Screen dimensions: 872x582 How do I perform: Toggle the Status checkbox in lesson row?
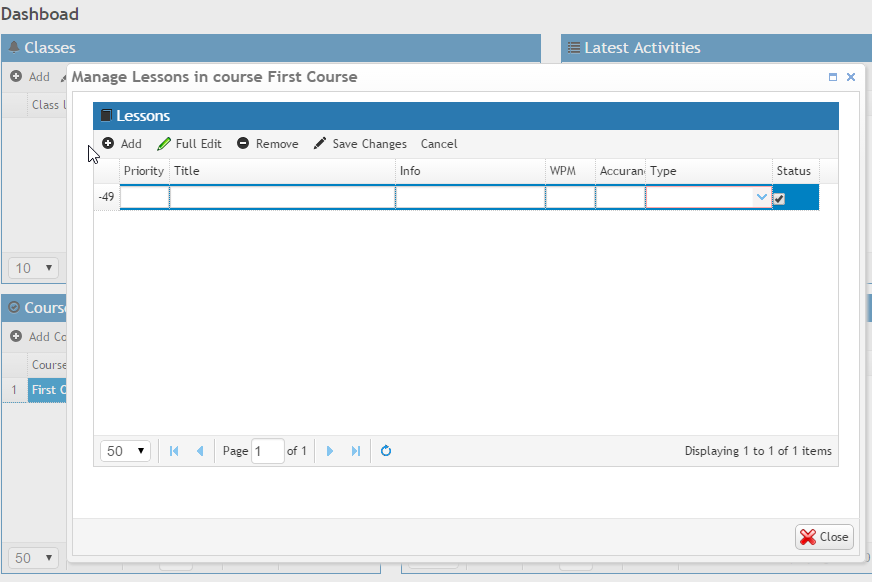point(779,198)
